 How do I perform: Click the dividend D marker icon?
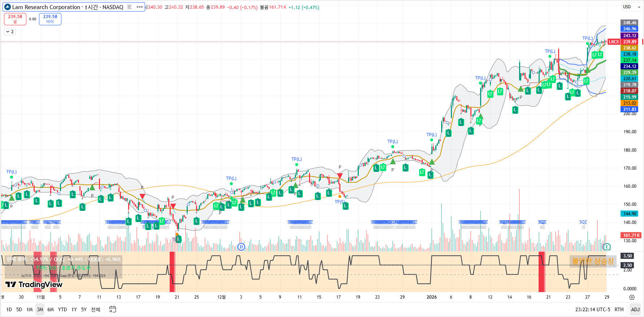241,247
